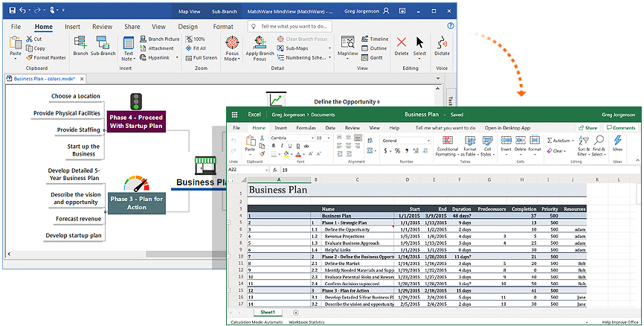This screenshot has height=326, width=644.
Task: Open the General number format dropdown
Action: tap(428, 141)
